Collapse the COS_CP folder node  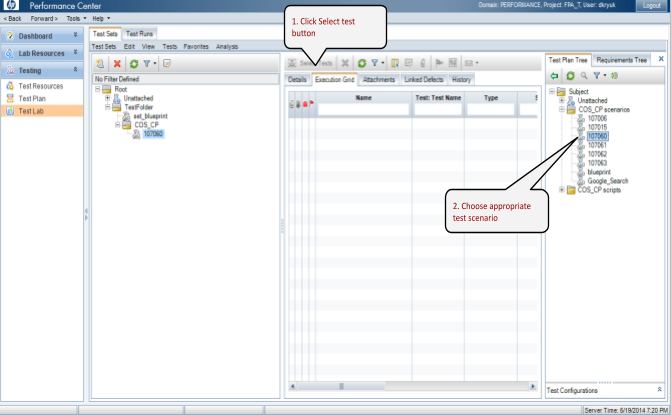point(118,125)
